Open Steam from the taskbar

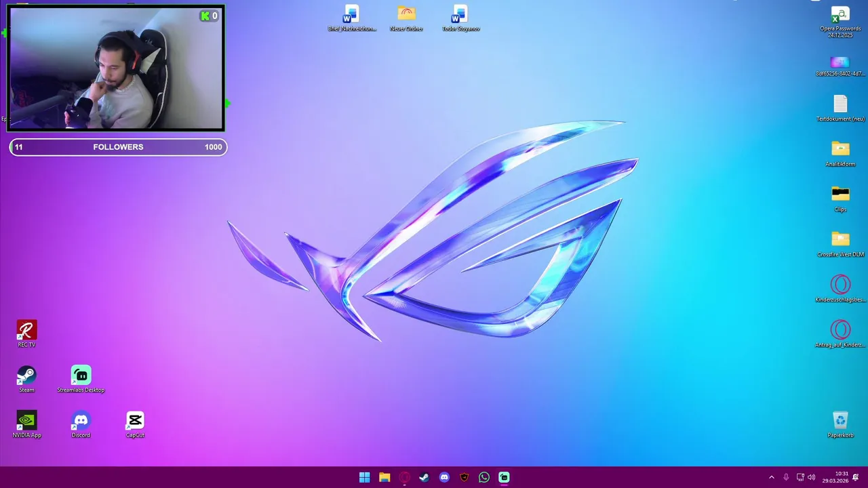pyautogui.click(x=424, y=477)
